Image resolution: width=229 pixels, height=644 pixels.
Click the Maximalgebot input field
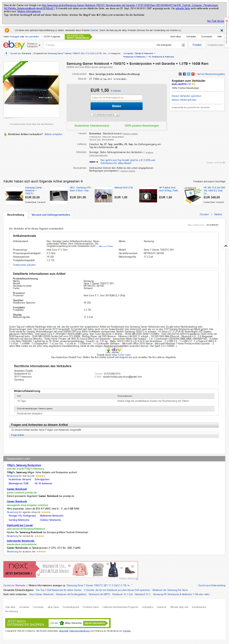pos(117,98)
